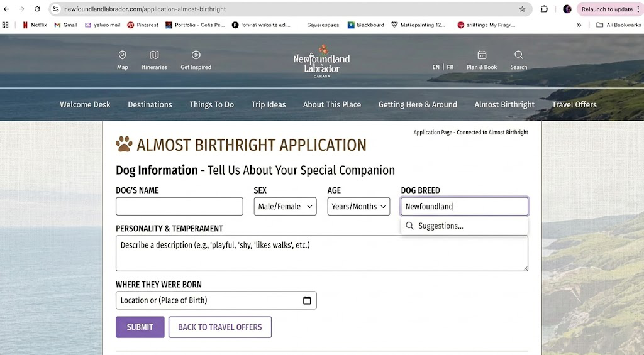Switch language to EN
644x355 pixels.
(x=436, y=67)
